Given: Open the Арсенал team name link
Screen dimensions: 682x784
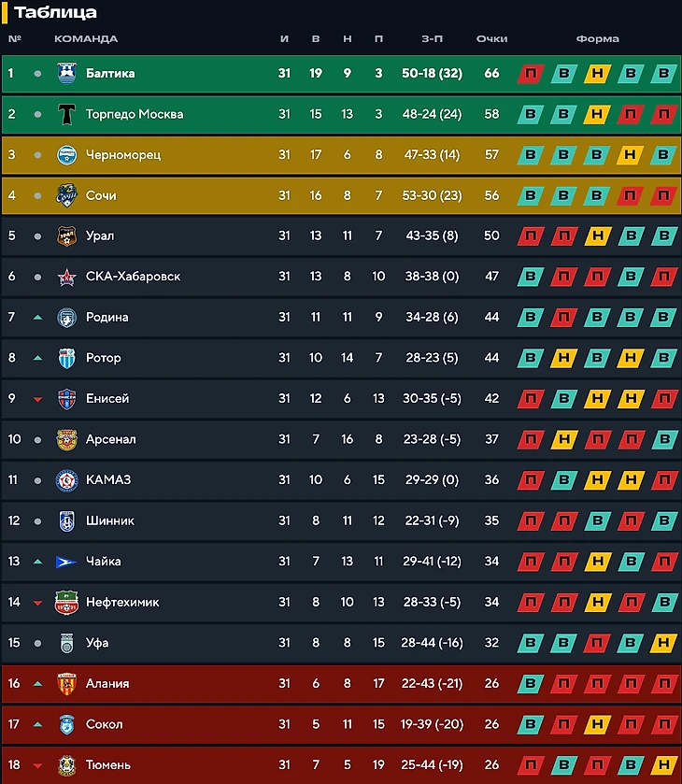Looking at the screenshot, I should click(110, 439).
